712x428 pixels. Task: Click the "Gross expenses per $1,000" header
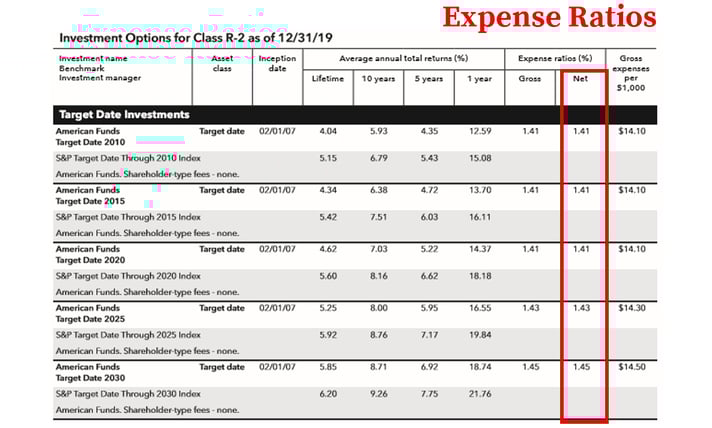coord(631,73)
